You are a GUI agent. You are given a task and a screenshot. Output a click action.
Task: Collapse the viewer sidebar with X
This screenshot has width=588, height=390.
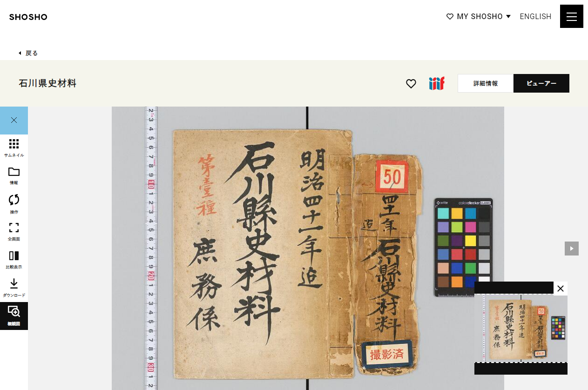14,121
